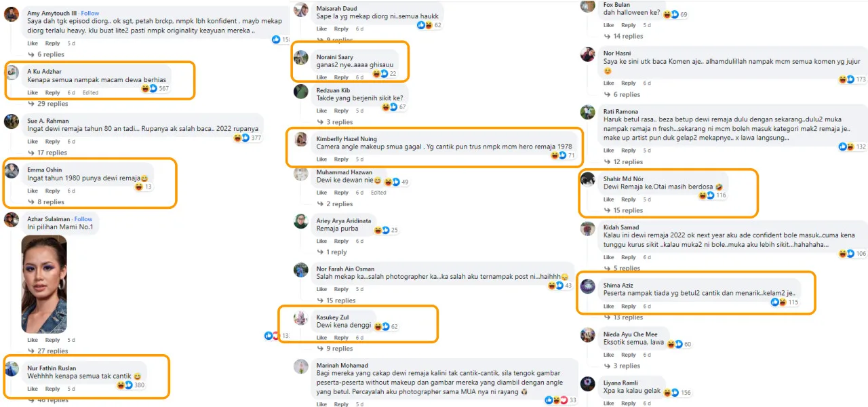Click Noraini Saary's profile picture
This screenshot has width=868, height=407.
(x=300, y=58)
